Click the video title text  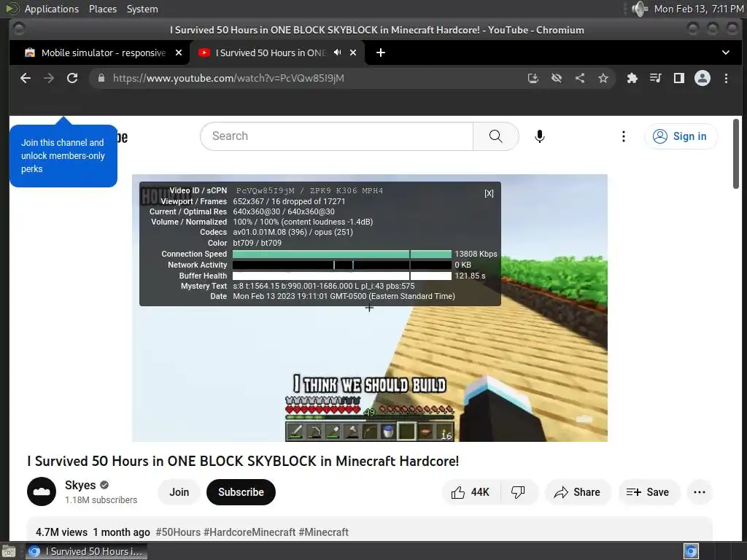pos(243,461)
